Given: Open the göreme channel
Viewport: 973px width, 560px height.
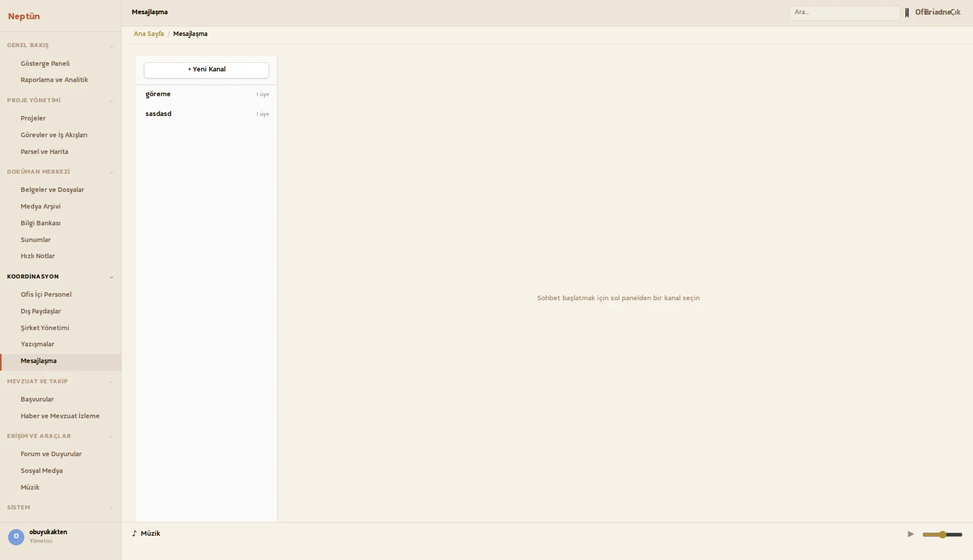Looking at the screenshot, I should tap(207, 94).
